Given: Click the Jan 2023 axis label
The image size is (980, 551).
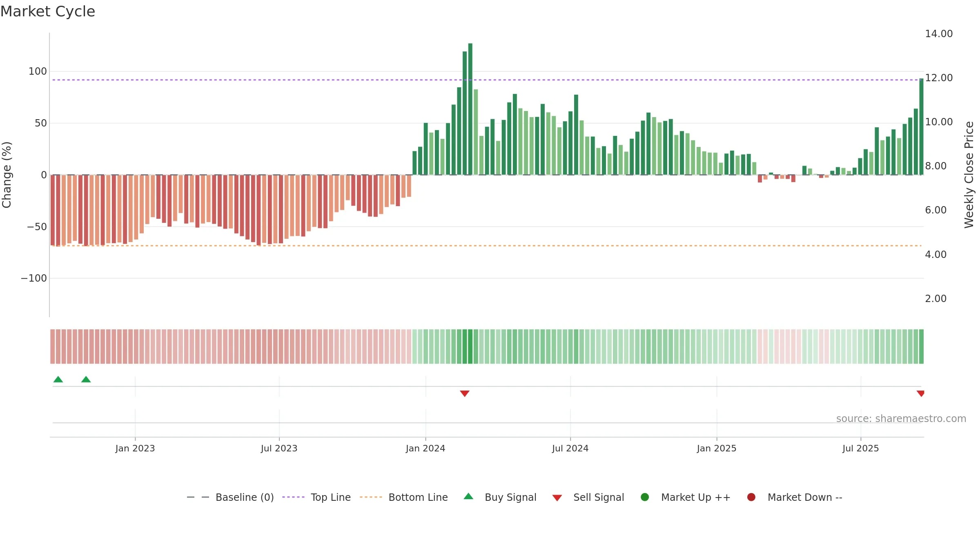Looking at the screenshot, I should [135, 448].
